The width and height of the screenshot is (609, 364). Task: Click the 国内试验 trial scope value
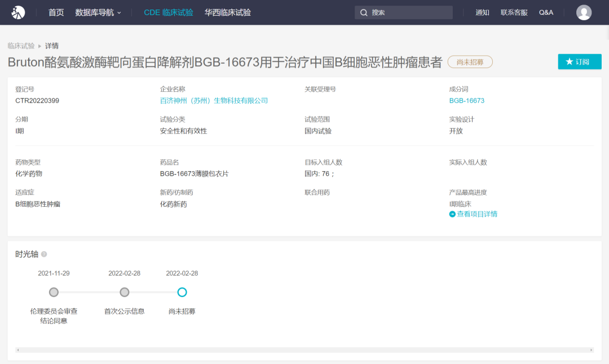318,131
